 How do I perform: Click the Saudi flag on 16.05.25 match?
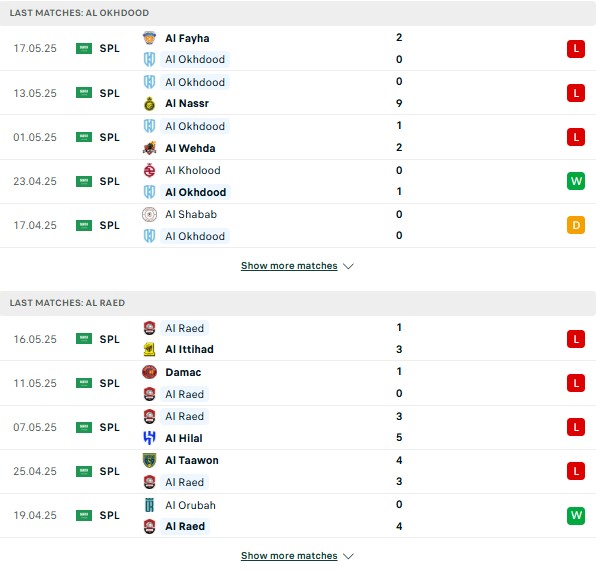click(84, 339)
